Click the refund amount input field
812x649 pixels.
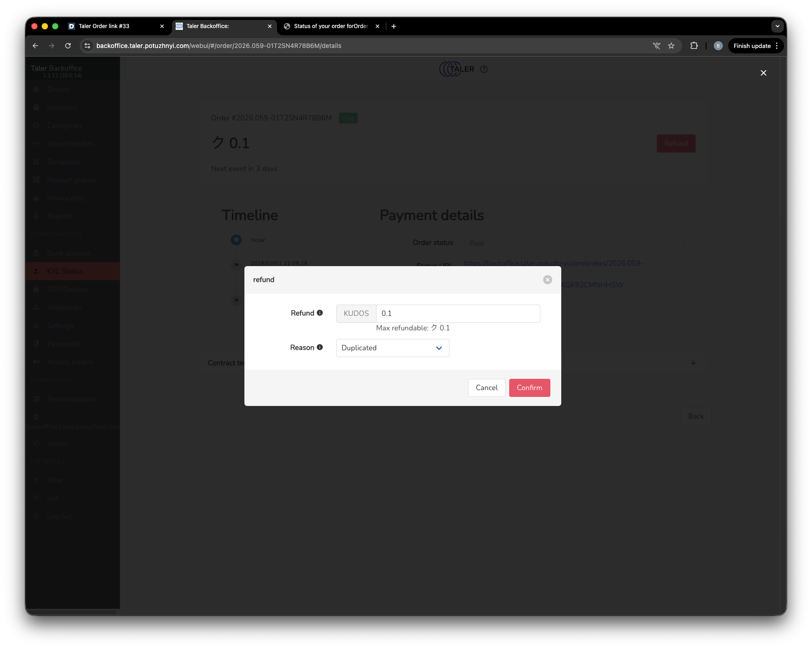[458, 314]
